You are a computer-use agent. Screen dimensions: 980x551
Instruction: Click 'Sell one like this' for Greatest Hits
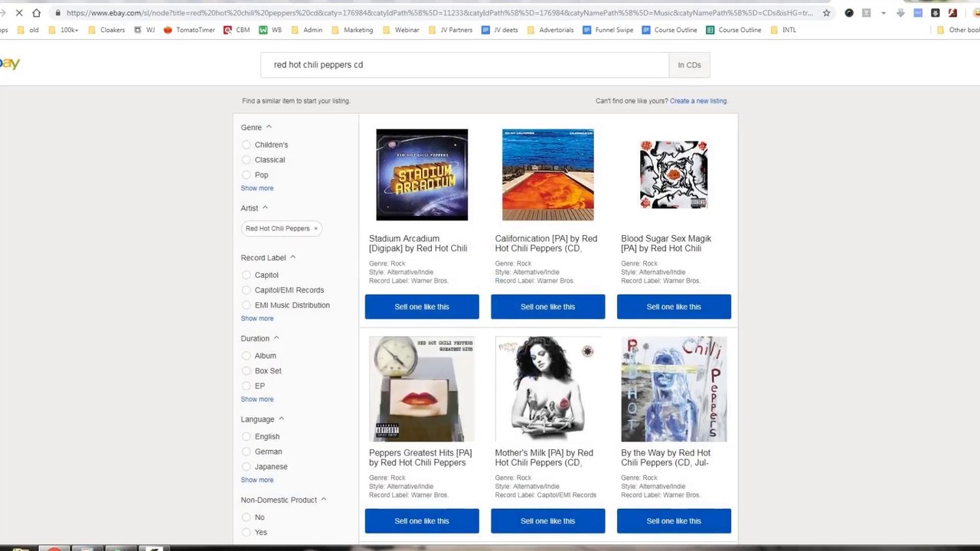(422, 521)
